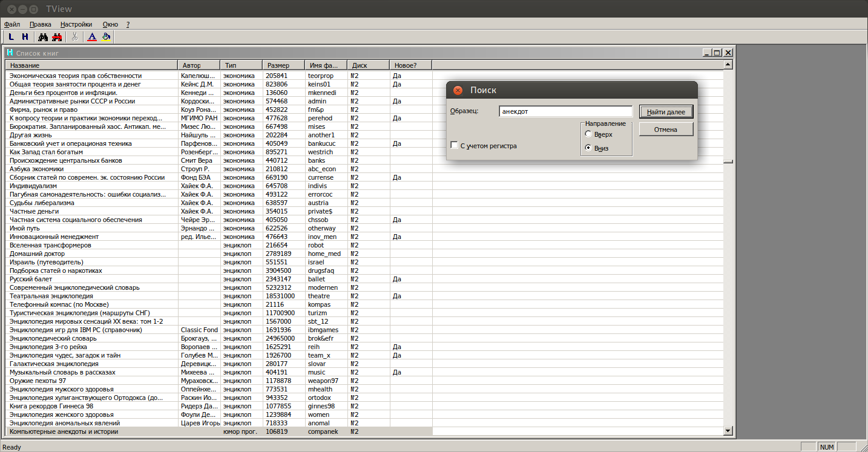Click the scrollbar down arrow of book list
Image resolution: width=868 pixels, height=452 pixels.
tap(728, 430)
